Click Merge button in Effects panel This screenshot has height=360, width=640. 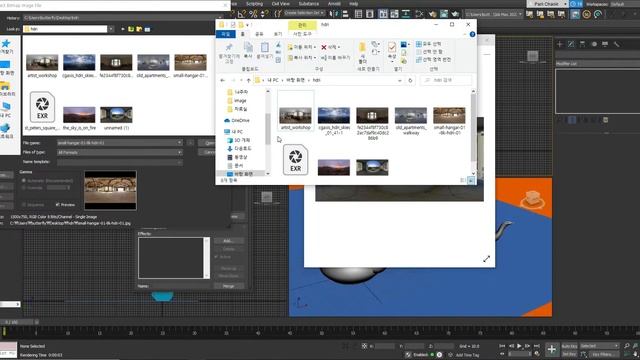[229, 286]
